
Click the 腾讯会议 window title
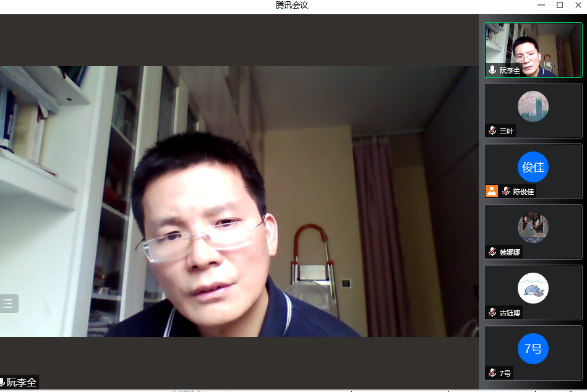(292, 6)
